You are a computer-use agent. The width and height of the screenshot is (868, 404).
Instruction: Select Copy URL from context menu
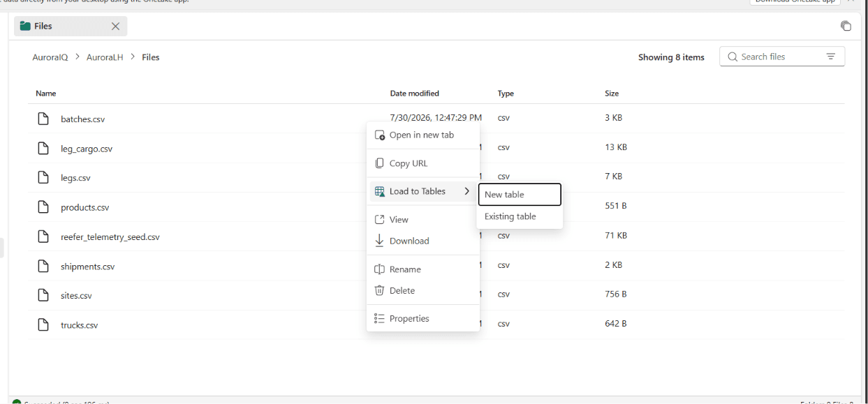tap(423, 163)
